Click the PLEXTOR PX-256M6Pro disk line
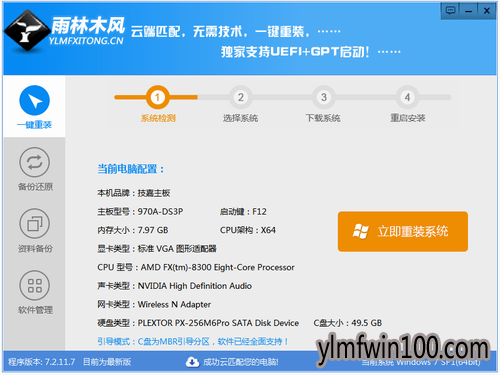 198,323
